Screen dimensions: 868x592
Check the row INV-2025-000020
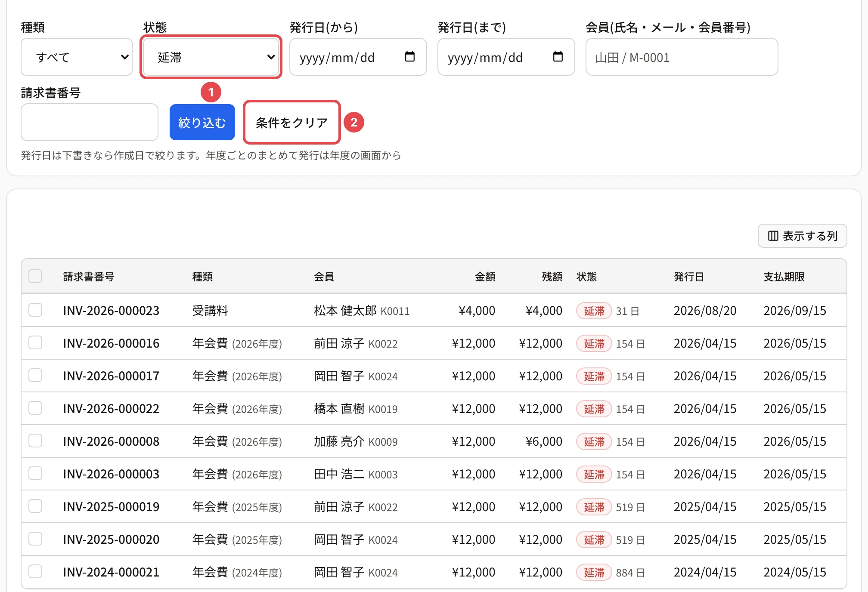click(x=35, y=539)
